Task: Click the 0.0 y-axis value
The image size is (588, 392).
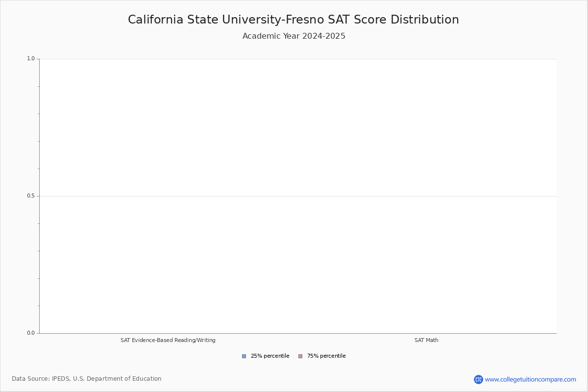Action: [x=30, y=333]
